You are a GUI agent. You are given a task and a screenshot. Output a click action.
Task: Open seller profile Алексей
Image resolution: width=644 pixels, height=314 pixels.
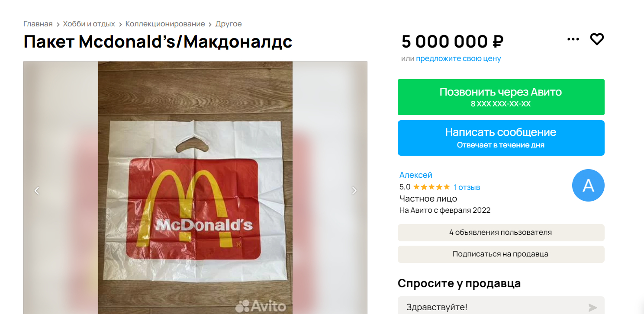coord(416,175)
